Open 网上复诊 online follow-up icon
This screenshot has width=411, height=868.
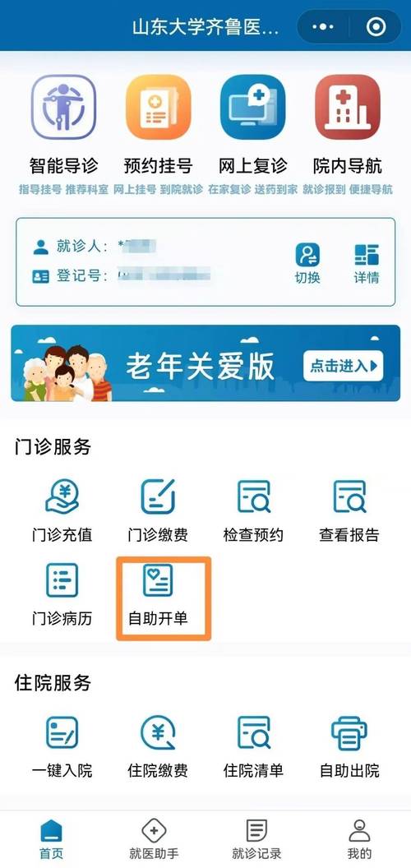point(253,107)
